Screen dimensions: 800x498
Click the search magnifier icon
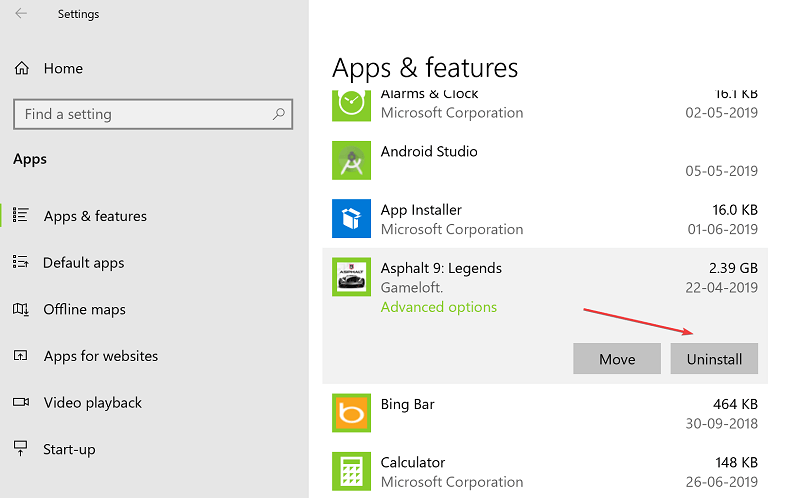pyautogui.click(x=279, y=114)
